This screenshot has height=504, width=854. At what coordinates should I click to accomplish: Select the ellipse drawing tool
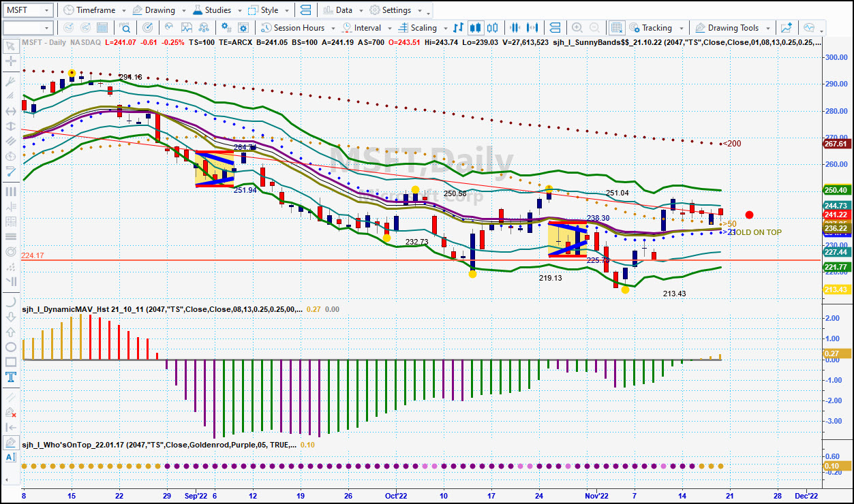tap(10, 347)
